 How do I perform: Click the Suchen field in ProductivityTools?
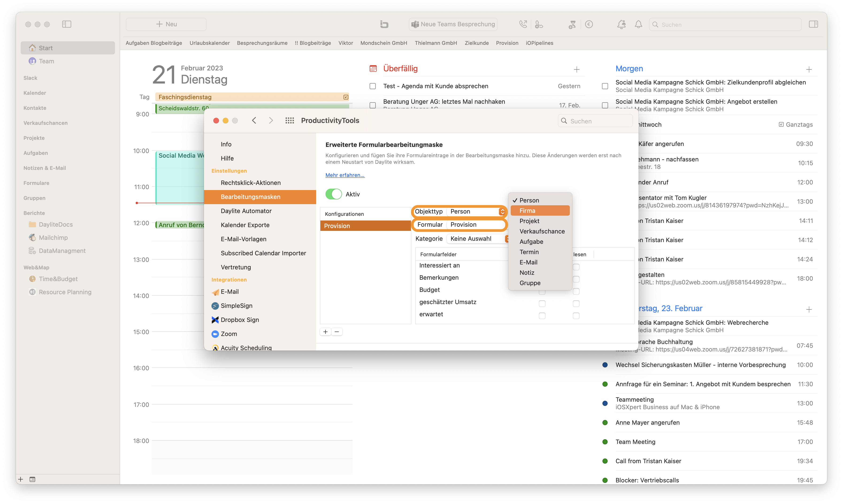595,121
